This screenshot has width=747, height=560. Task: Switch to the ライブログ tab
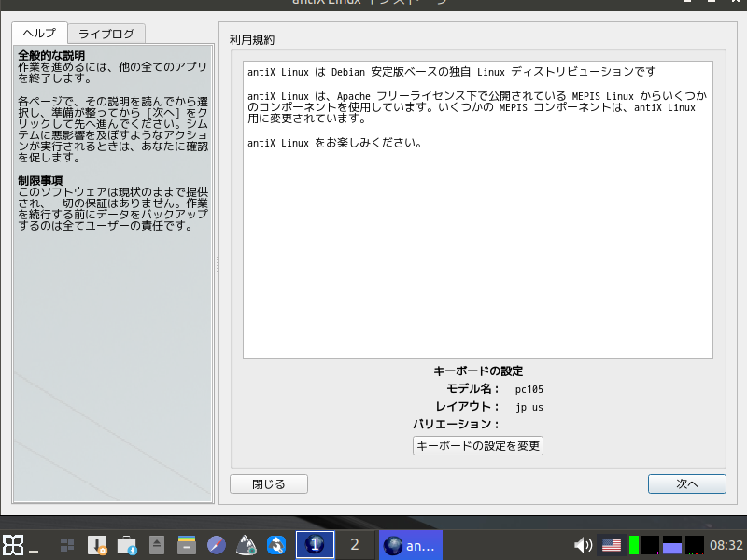(106, 34)
